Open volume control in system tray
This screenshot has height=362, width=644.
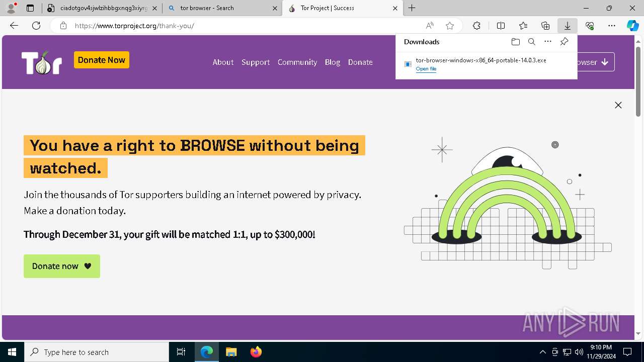[x=579, y=352]
